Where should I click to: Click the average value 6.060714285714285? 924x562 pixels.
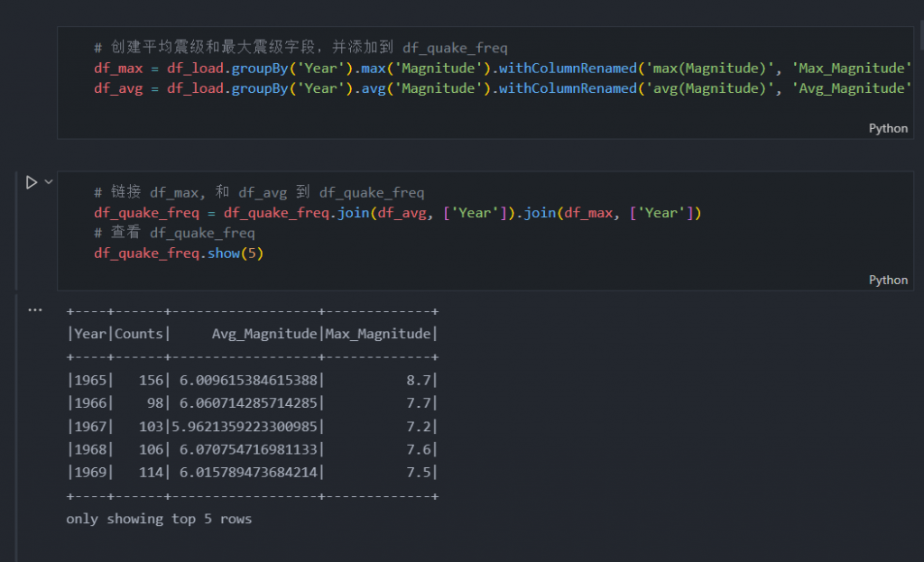point(248,403)
